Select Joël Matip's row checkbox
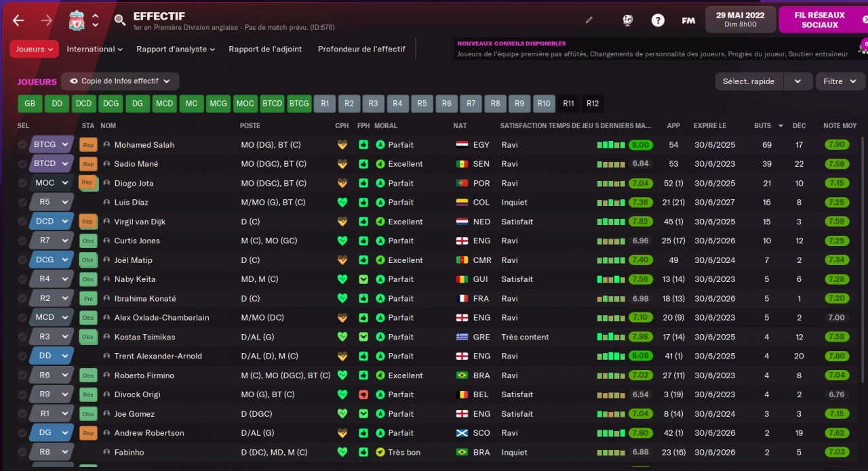Viewport: 868px width, 471px height. coord(22,260)
